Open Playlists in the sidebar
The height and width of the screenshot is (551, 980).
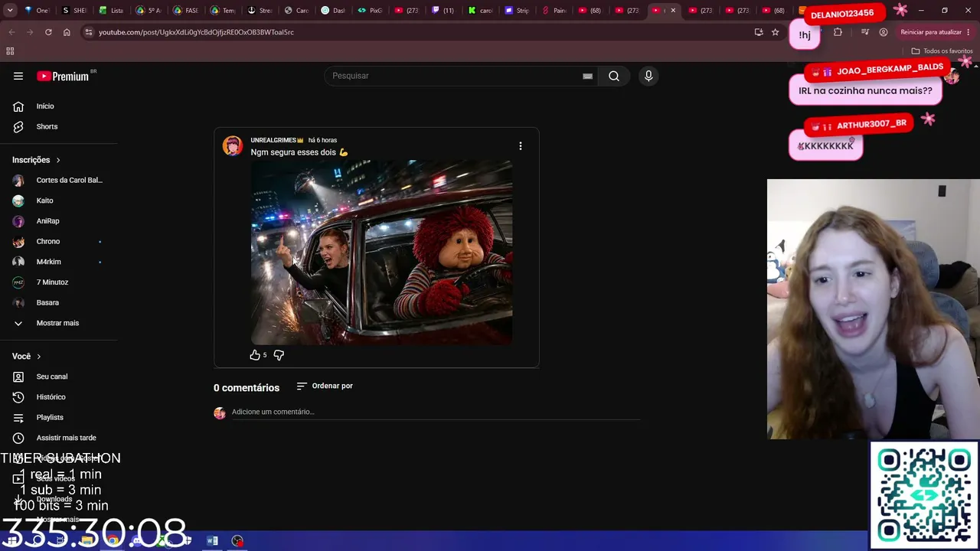coord(51,417)
